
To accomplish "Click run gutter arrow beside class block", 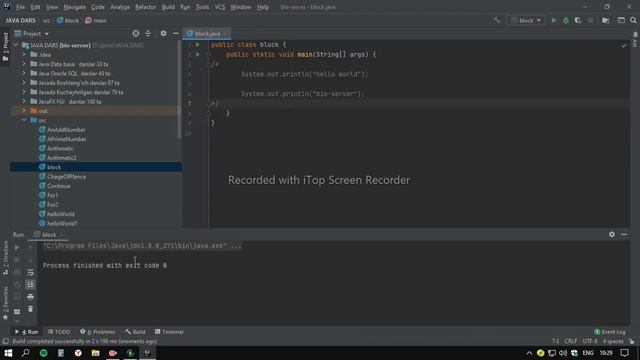I will tap(198, 44).
